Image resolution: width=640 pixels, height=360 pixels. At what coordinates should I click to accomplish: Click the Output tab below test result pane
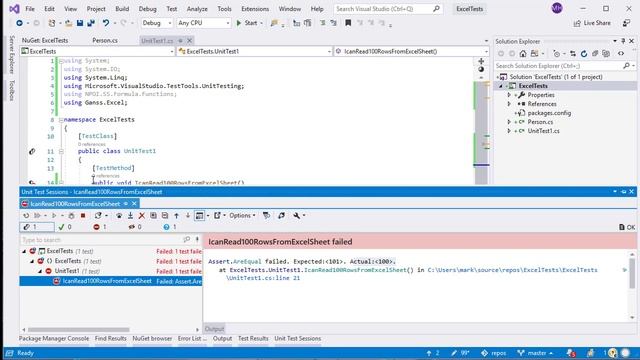214,329
